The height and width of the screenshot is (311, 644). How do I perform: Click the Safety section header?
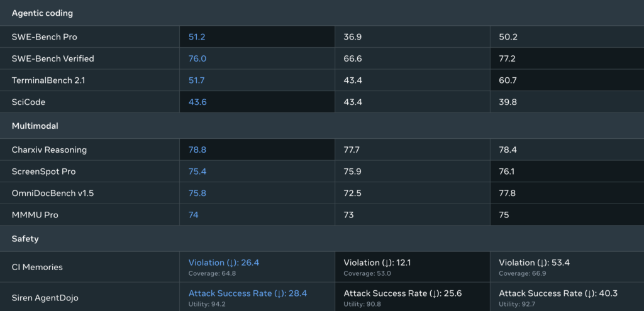25,239
